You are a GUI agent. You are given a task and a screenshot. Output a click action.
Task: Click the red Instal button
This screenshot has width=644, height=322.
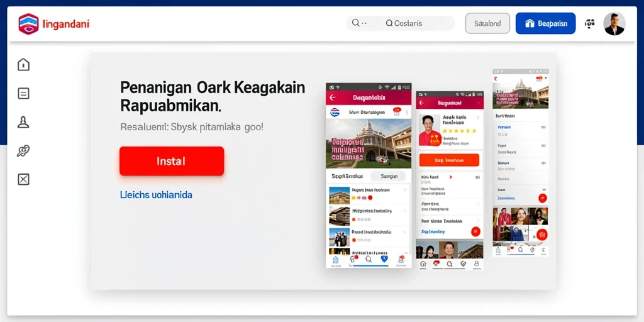point(172,161)
